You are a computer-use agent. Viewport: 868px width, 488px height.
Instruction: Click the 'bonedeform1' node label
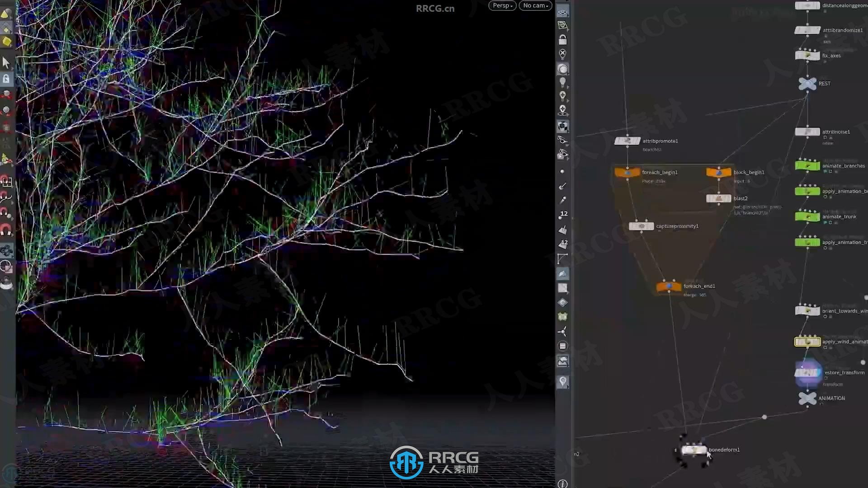point(724,450)
